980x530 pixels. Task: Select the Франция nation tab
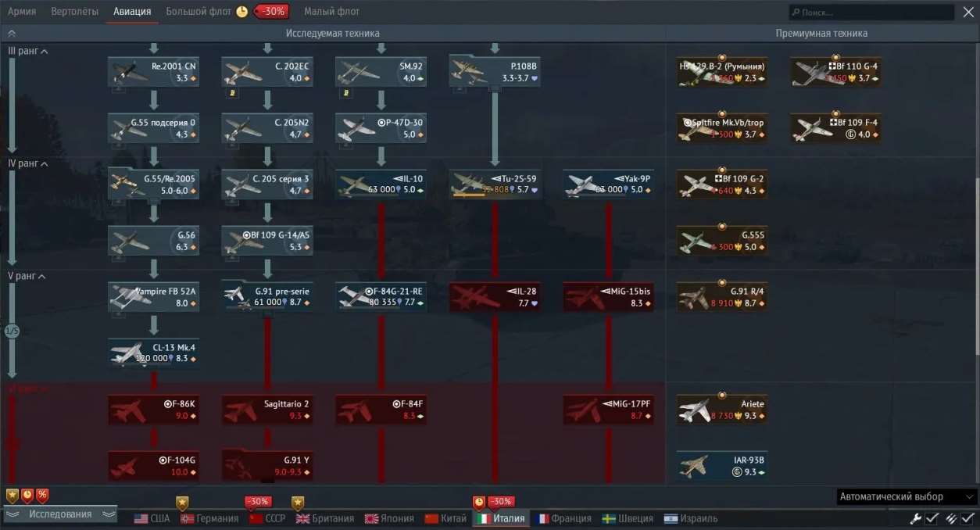[x=565, y=518]
